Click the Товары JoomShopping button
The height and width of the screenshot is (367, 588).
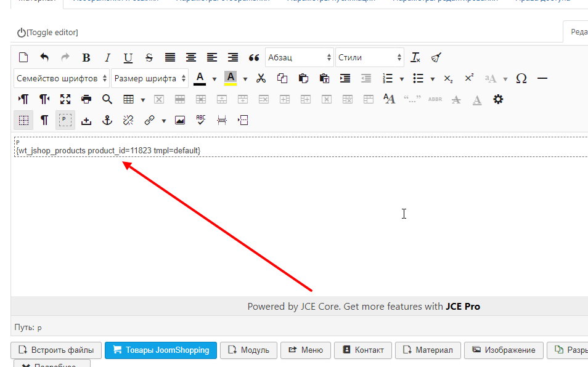pos(161,350)
